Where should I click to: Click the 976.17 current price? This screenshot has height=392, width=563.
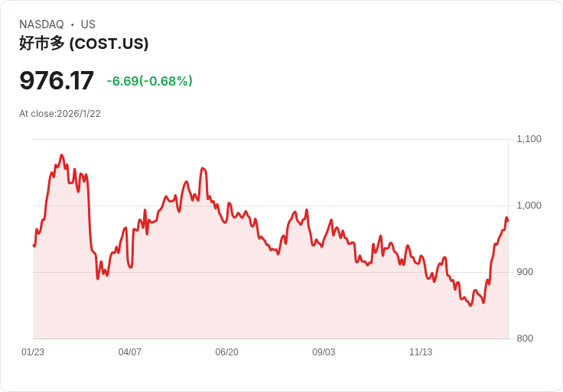57,80
